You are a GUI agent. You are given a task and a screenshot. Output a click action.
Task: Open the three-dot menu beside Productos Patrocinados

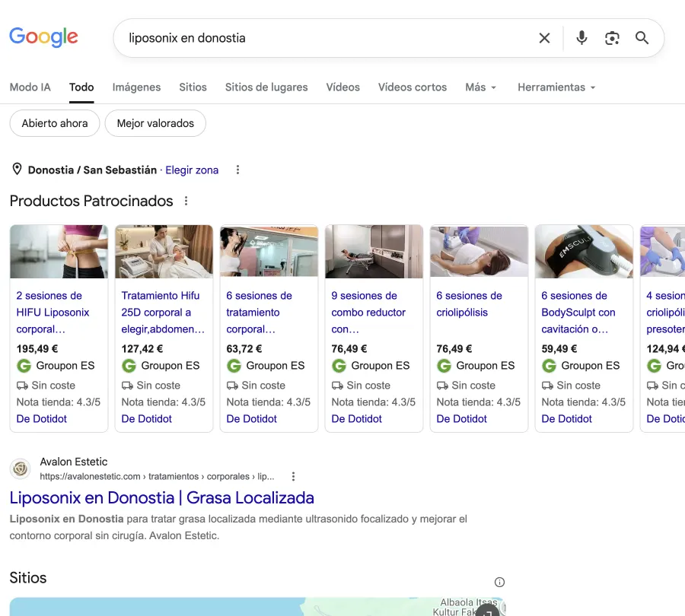(186, 201)
